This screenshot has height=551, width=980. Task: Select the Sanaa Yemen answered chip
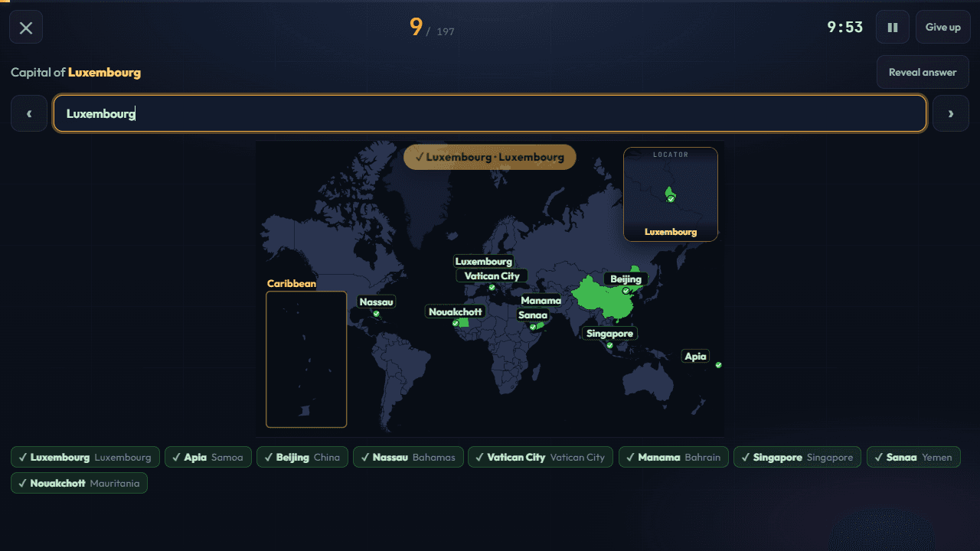coord(913,457)
